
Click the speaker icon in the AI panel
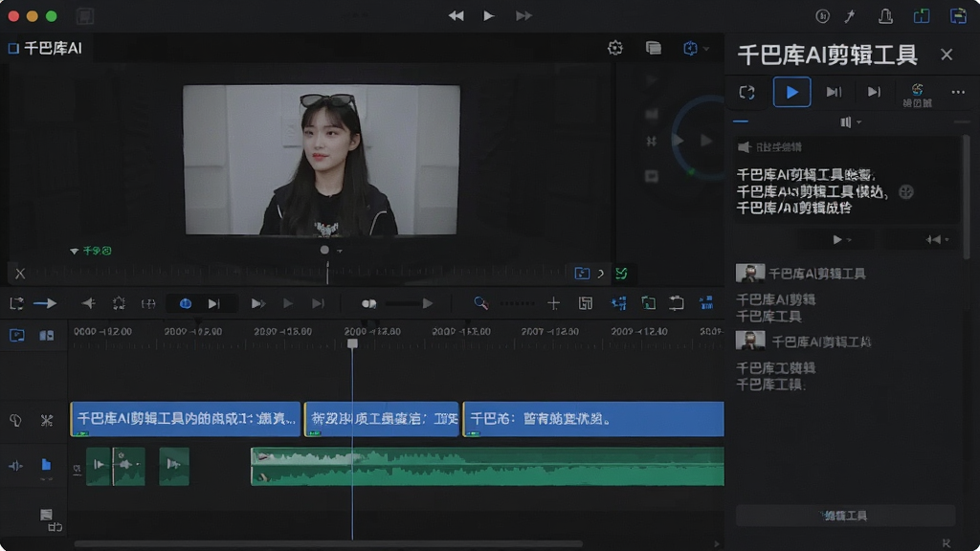pos(744,146)
